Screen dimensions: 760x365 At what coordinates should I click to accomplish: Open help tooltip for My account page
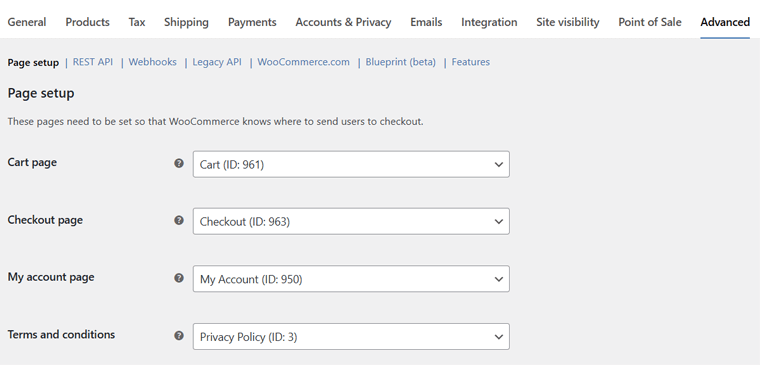[x=179, y=278]
